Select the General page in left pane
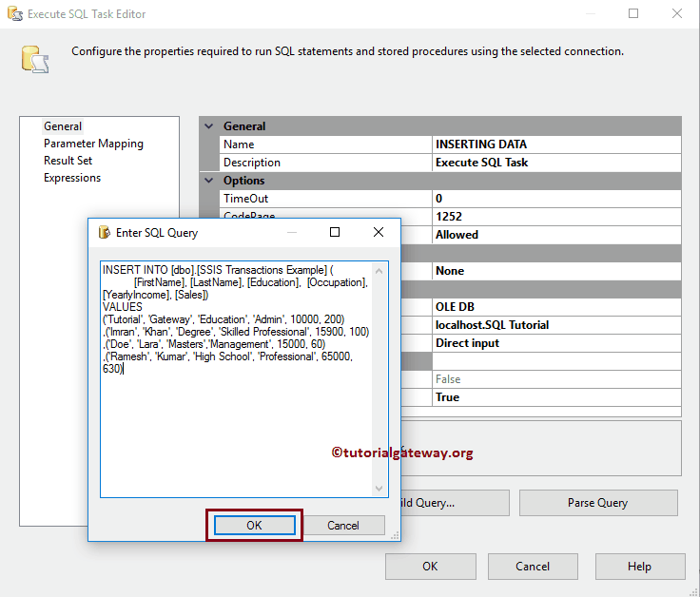The height and width of the screenshot is (597, 700). pyautogui.click(x=63, y=126)
